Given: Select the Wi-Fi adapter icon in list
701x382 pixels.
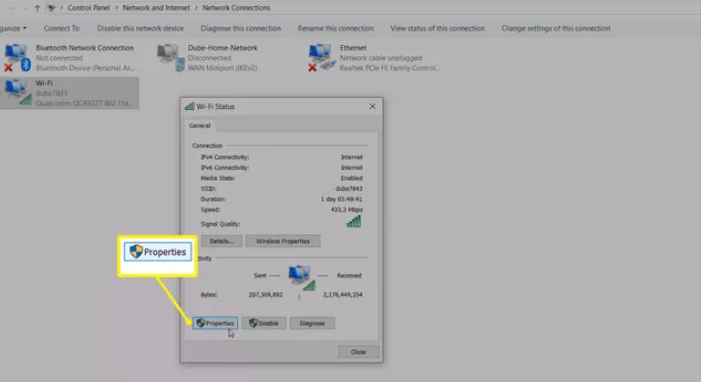Looking at the screenshot, I should 18,93.
